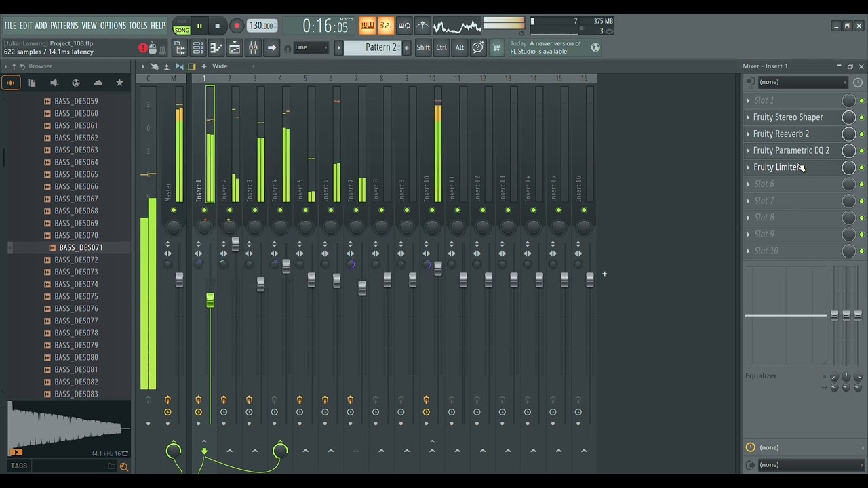Open the FILE menu
This screenshot has height=488, width=868.
click(x=10, y=26)
